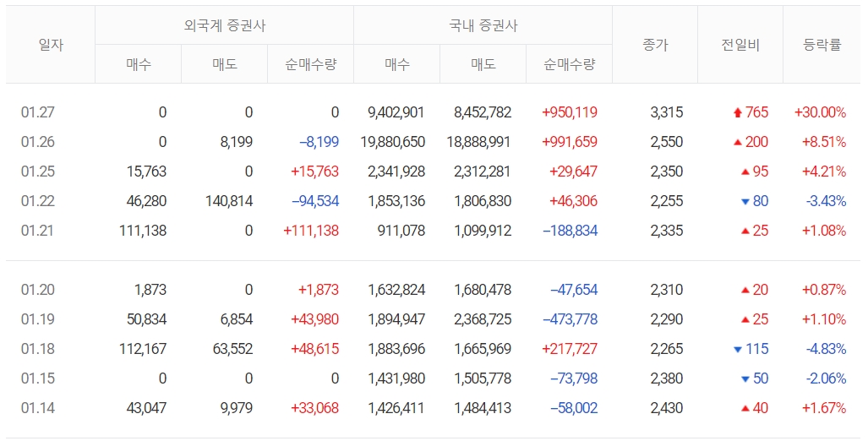
Task: Click the red triangle beside 40
Action: click(745, 408)
